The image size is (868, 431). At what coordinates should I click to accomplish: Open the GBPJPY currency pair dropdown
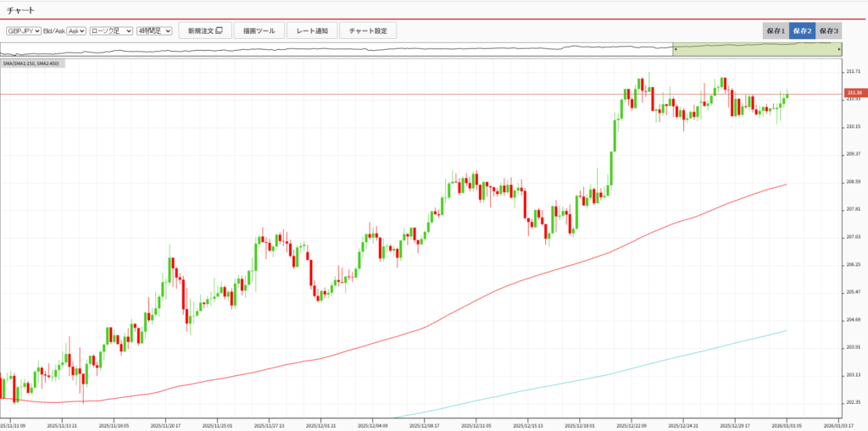click(x=24, y=30)
